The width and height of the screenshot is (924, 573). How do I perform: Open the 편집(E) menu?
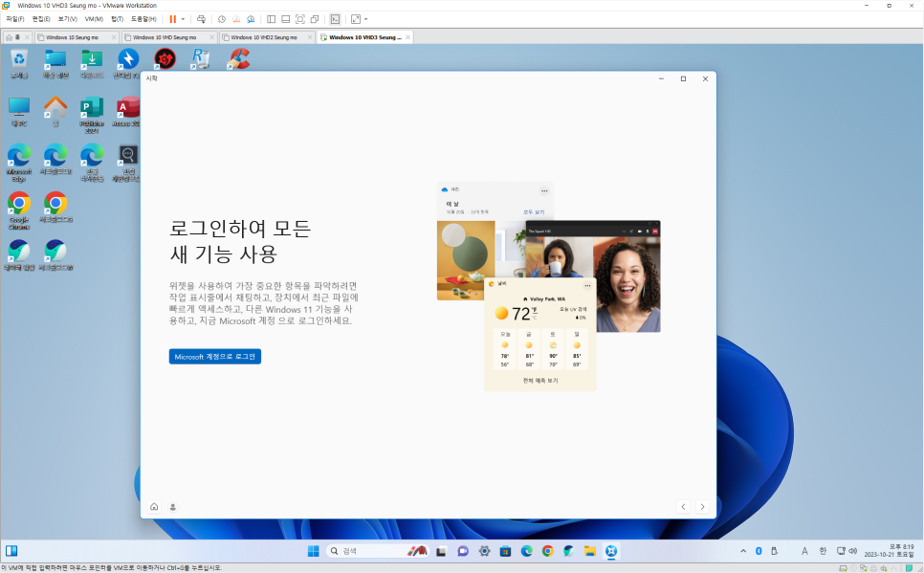[41, 19]
